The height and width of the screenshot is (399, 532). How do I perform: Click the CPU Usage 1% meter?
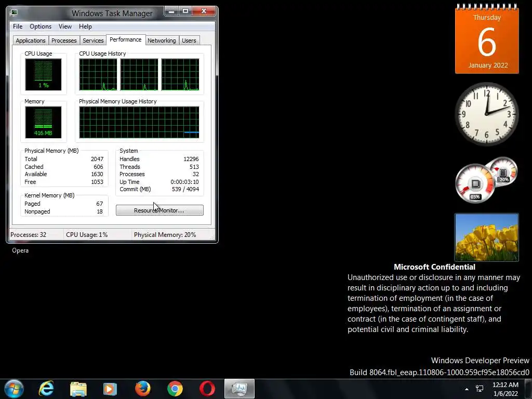pos(43,75)
